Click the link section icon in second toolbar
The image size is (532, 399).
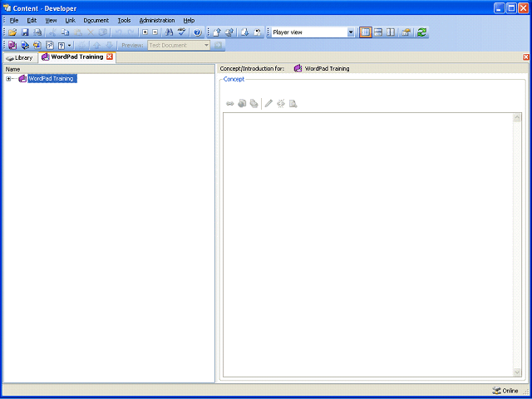pyautogui.click(x=25, y=45)
